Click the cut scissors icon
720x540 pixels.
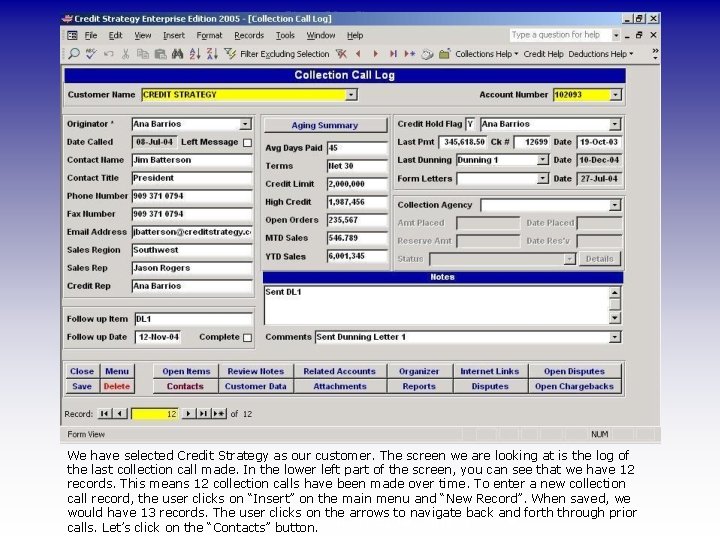point(125,54)
